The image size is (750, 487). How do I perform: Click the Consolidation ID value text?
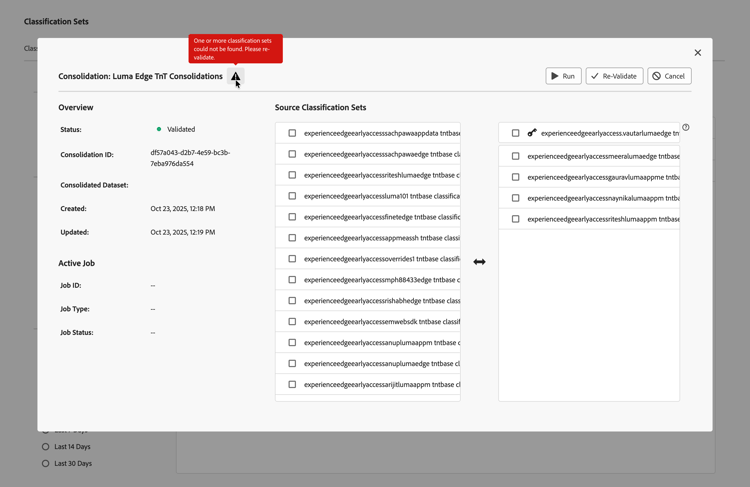point(190,158)
